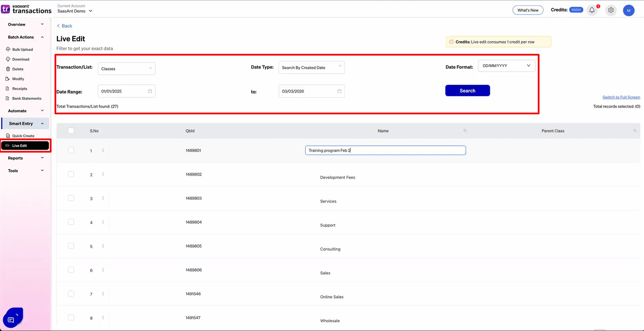Switch to the Quick Create tab
This screenshot has width=644, height=331.
pos(23,136)
